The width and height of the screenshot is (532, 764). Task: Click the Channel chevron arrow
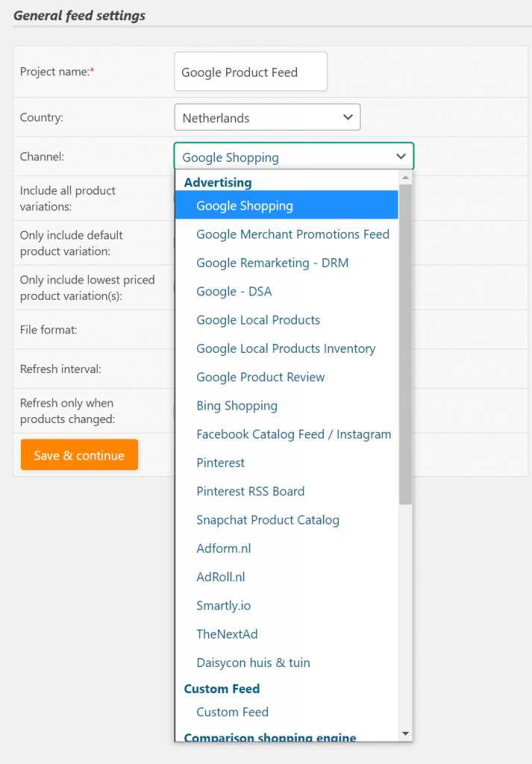(401, 157)
